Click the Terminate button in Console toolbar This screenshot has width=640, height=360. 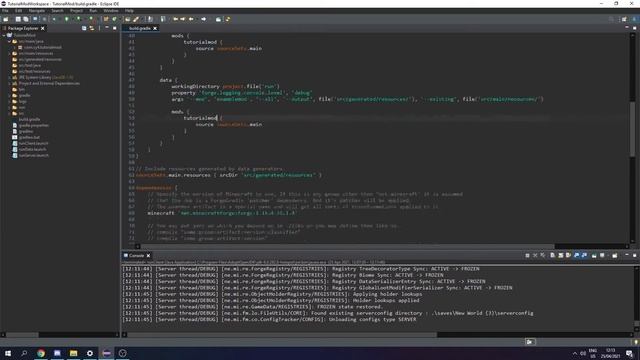pos(527,256)
